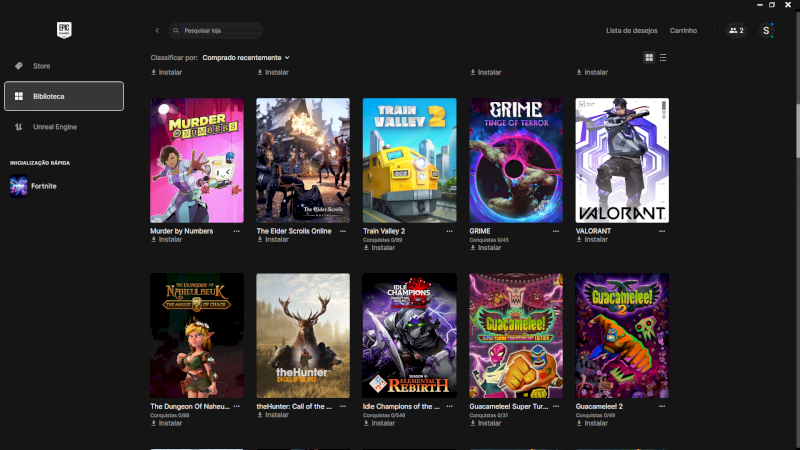This screenshot has width=800, height=450.
Task: Open The Elder Scrolls Online cover
Action: pyautogui.click(x=303, y=160)
